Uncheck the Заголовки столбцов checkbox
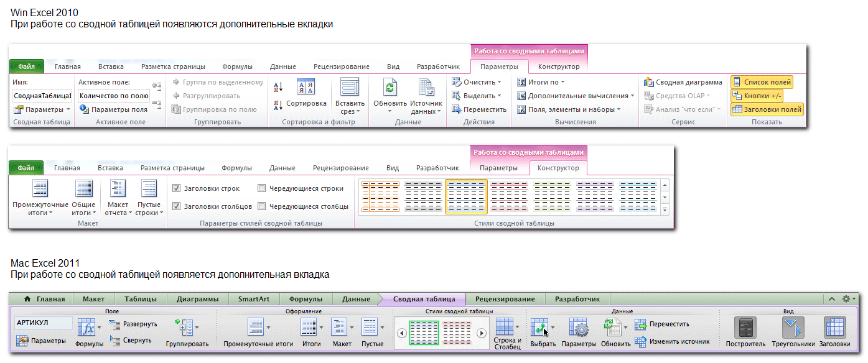Screen dimensions: 868x363 click(x=177, y=206)
